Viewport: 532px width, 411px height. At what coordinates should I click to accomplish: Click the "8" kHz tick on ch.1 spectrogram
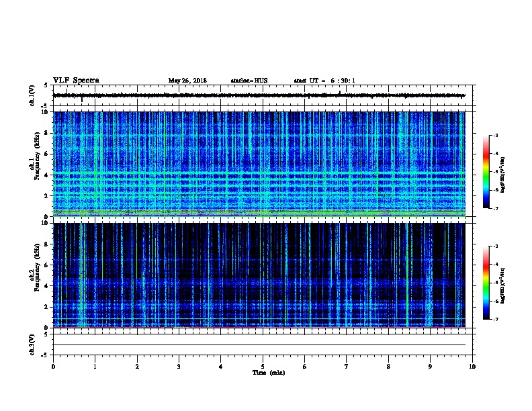coord(46,133)
